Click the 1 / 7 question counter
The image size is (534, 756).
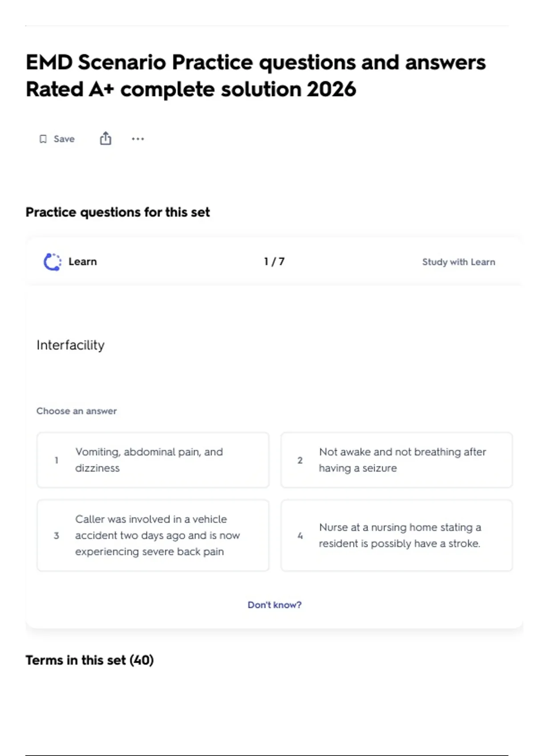click(x=274, y=261)
